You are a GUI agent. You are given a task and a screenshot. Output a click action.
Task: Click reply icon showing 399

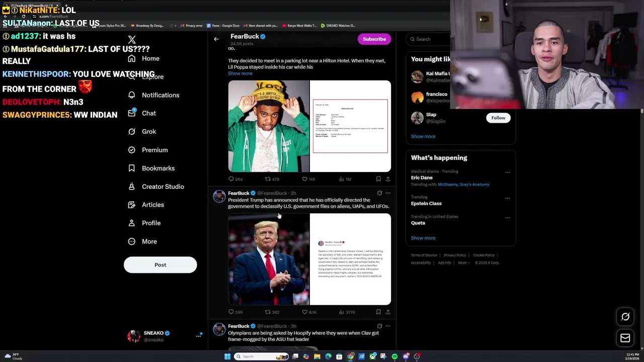coord(231,312)
